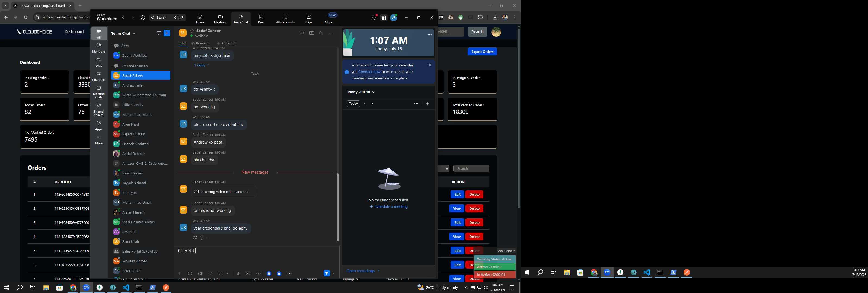Open the Apps section in the left sidebar rail
The width and height of the screenshot is (868, 293).
click(99, 125)
